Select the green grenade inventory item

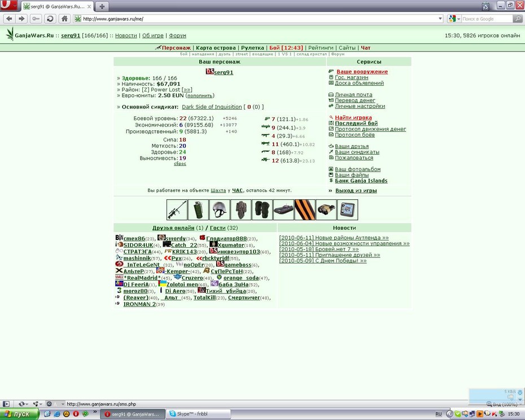coord(198,209)
